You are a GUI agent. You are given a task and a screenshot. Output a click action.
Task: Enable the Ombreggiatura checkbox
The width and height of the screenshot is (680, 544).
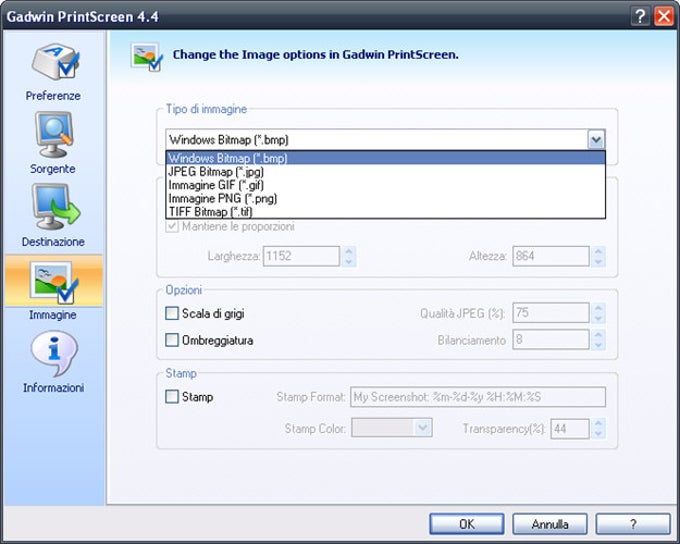[172, 340]
